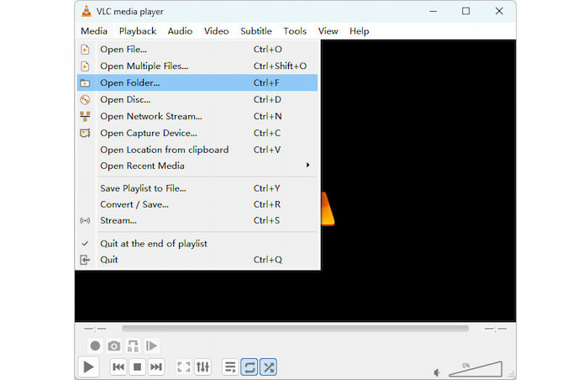Mute audio via speaker icon
Viewport: 588px width, 380px height.
(x=437, y=372)
